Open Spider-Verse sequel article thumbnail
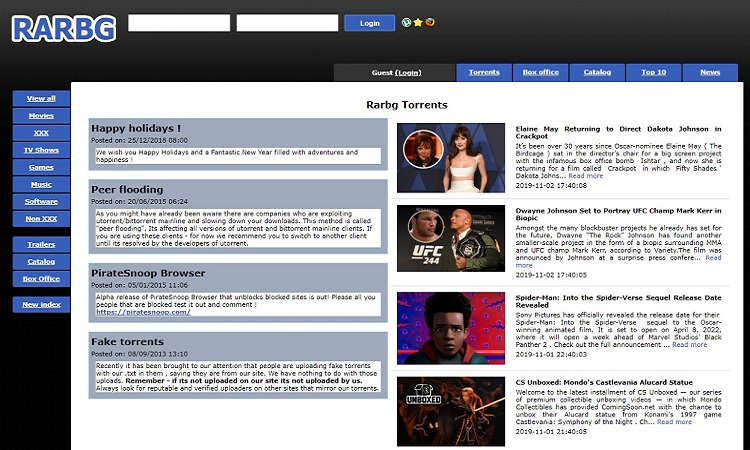The width and height of the screenshot is (750, 450). pyautogui.click(x=451, y=328)
